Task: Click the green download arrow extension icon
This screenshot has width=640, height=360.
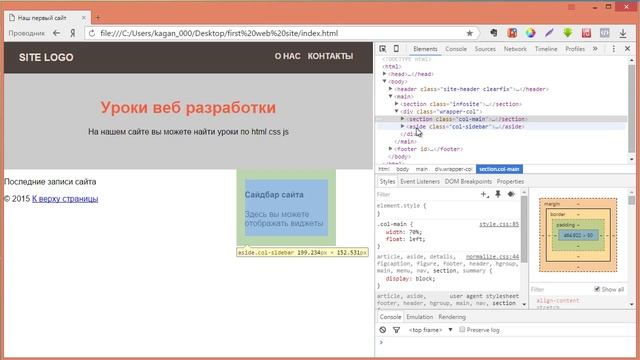Action: 568,33
